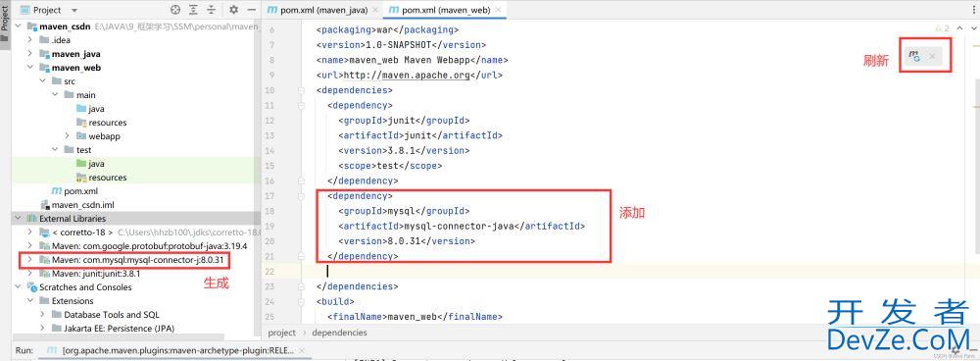Click the corretto-18 JDK icon

pos(44,232)
